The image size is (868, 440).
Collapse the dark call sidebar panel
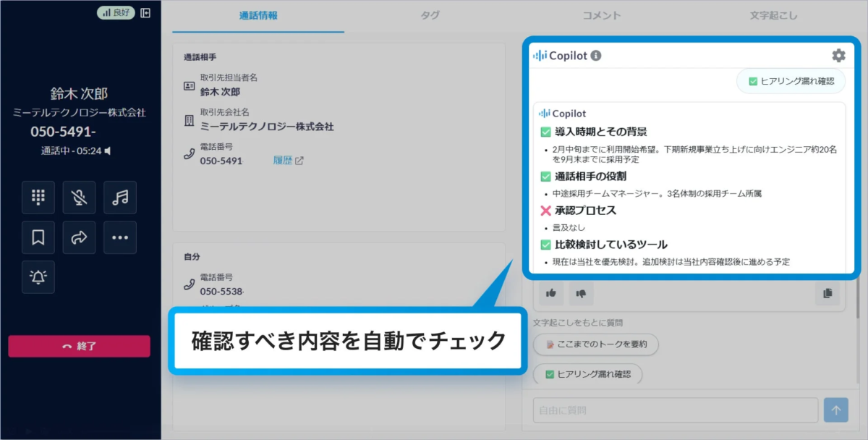point(144,13)
